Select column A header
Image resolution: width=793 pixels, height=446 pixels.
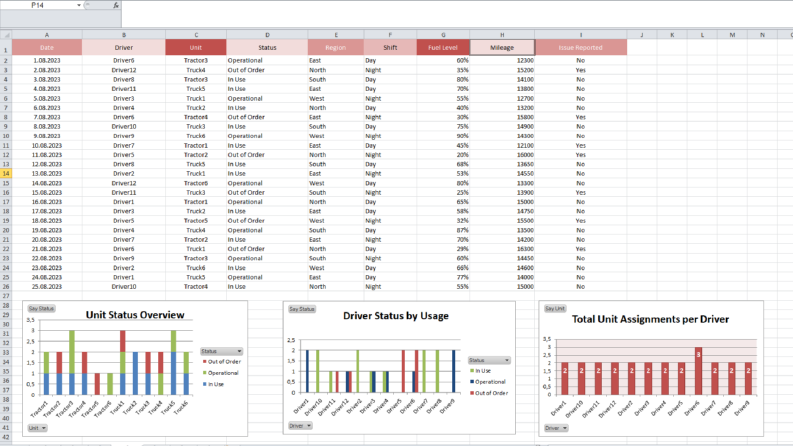[47, 35]
